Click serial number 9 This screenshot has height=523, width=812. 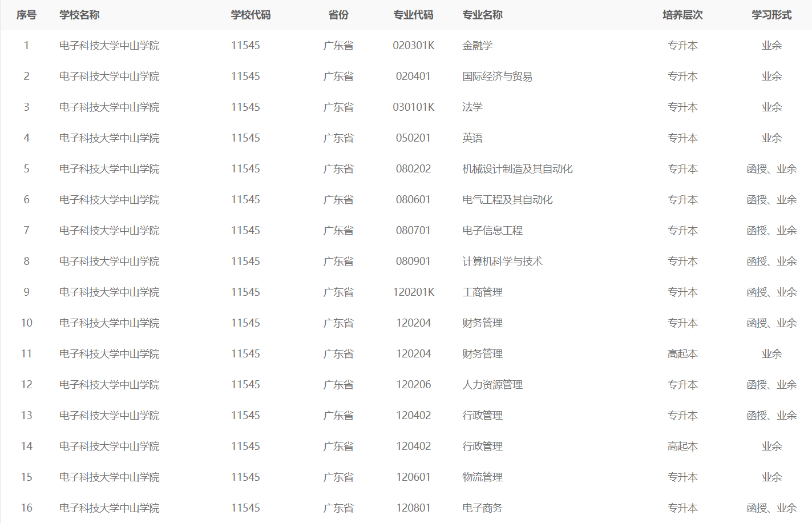point(26,292)
